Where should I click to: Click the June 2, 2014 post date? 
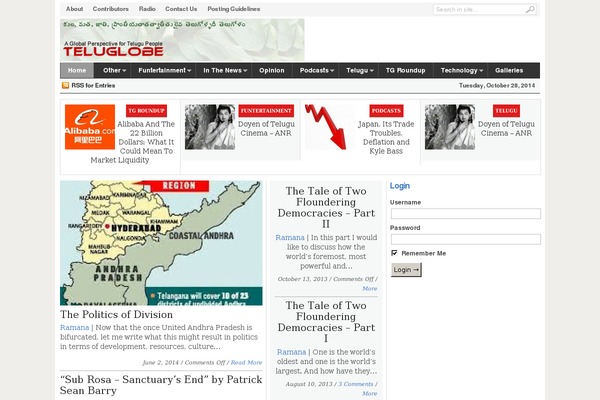click(x=161, y=362)
